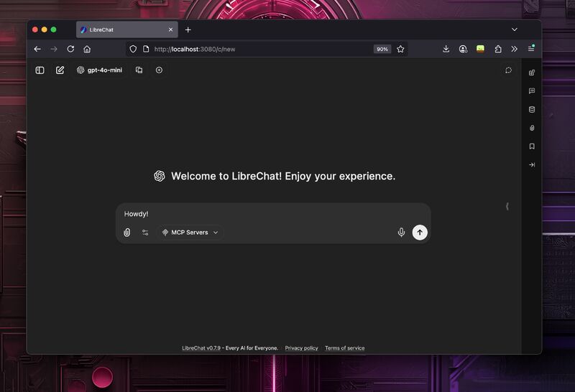The height and width of the screenshot is (392, 575).
Task: Show more toolbar tools with double chevron
Action: point(514,49)
